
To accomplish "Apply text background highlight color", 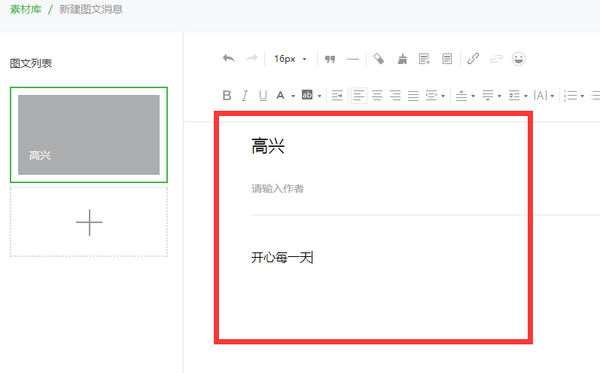I will coord(307,94).
